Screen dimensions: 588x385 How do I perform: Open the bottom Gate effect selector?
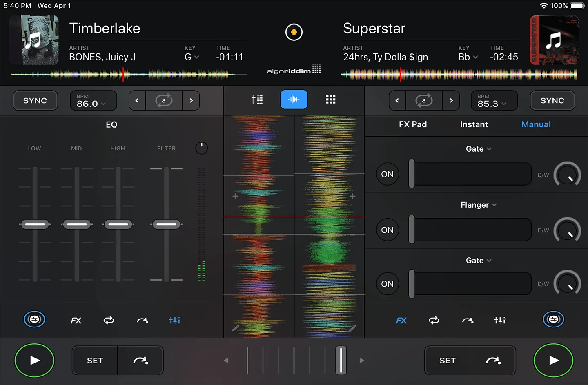point(479,260)
